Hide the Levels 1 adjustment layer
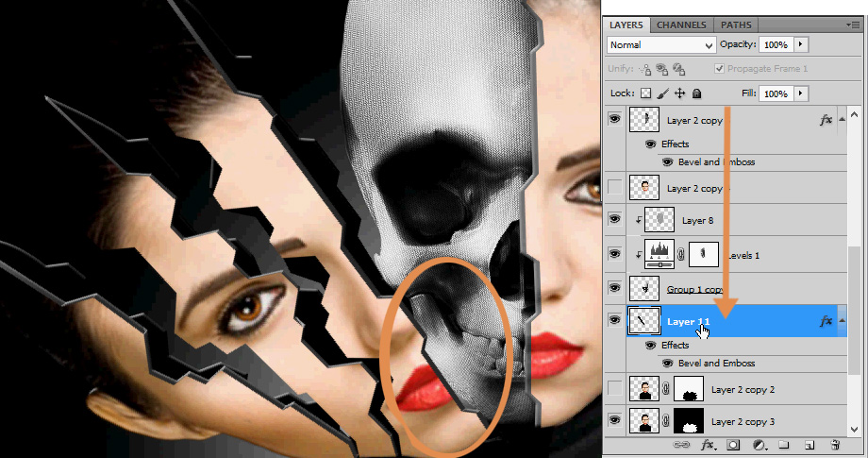The width and height of the screenshot is (868, 458). (x=614, y=254)
